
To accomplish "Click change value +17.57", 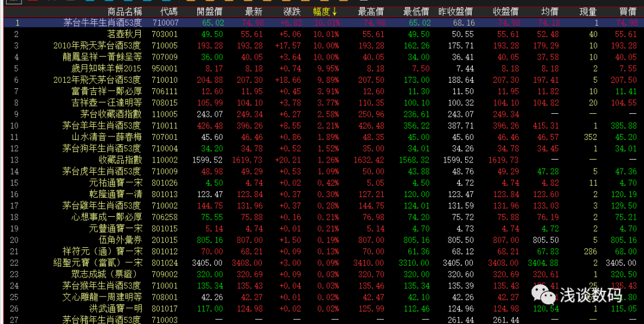I will pos(288,46).
